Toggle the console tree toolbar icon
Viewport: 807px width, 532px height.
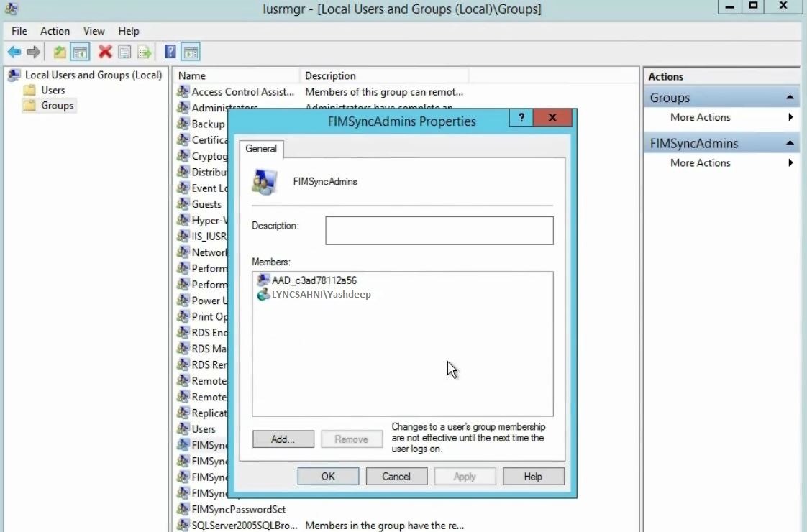pyautogui.click(x=80, y=52)
